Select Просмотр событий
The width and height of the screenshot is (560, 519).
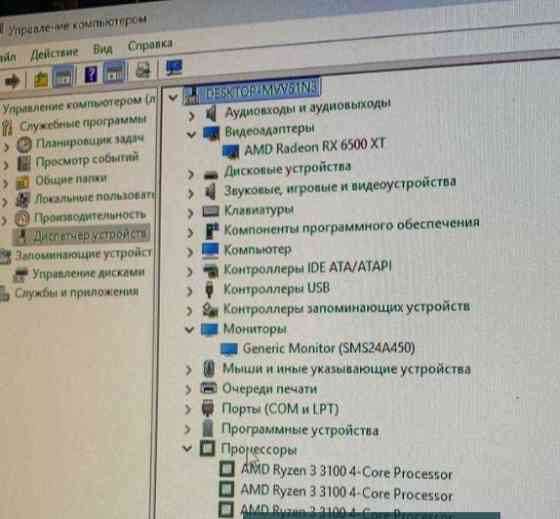pyautogui.click(x=87, y=160)
